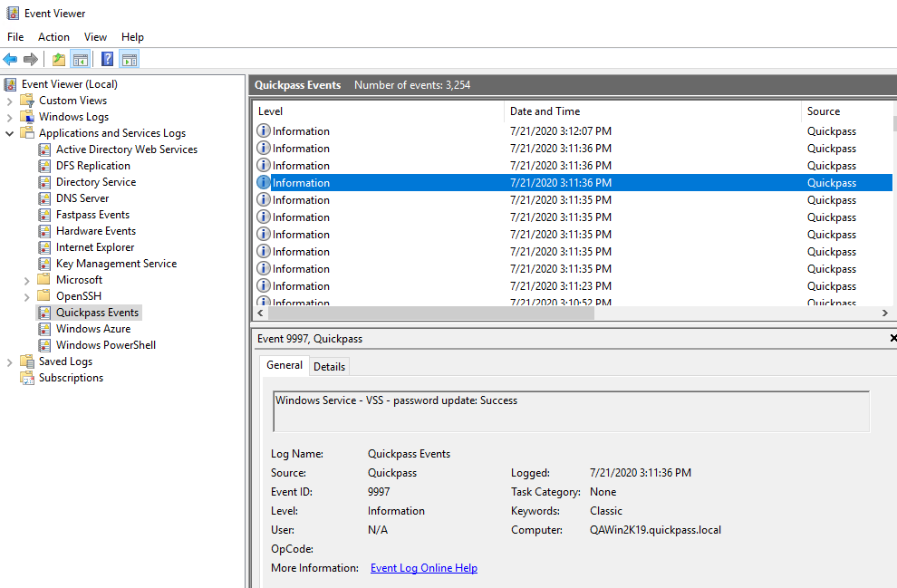Viewport: 897px width, 588px height.
Task: Open the Action menu
Action: [x=53, y=36]
